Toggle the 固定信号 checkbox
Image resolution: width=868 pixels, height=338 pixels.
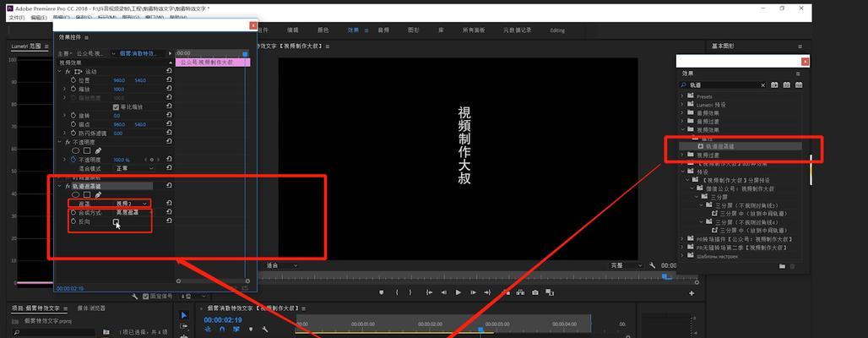coord(145,297)
